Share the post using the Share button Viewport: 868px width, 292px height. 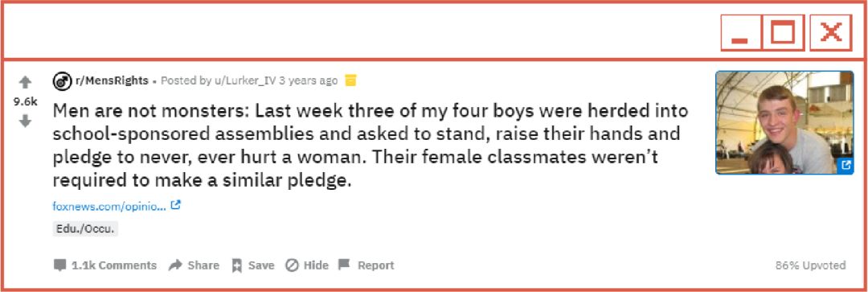click(x=194, y=265)
